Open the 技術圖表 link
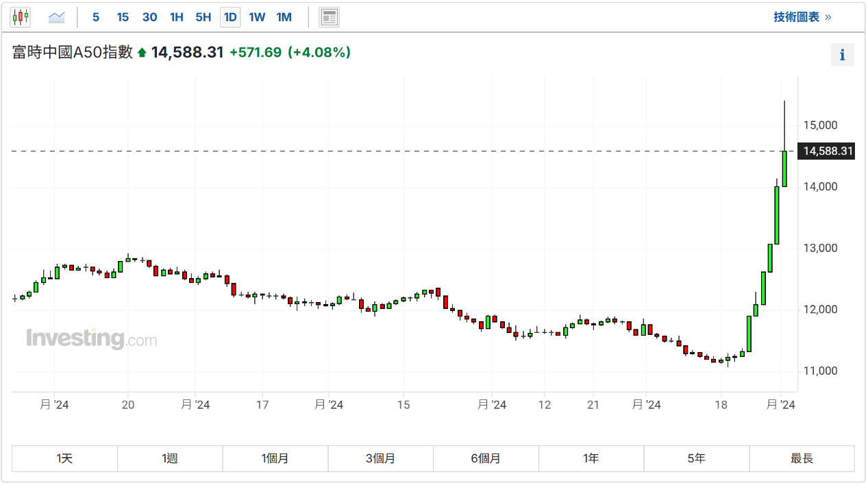Image resolution: width=868 pixels, height=485 pixels. pyautogui.click(x=802, y=17)
